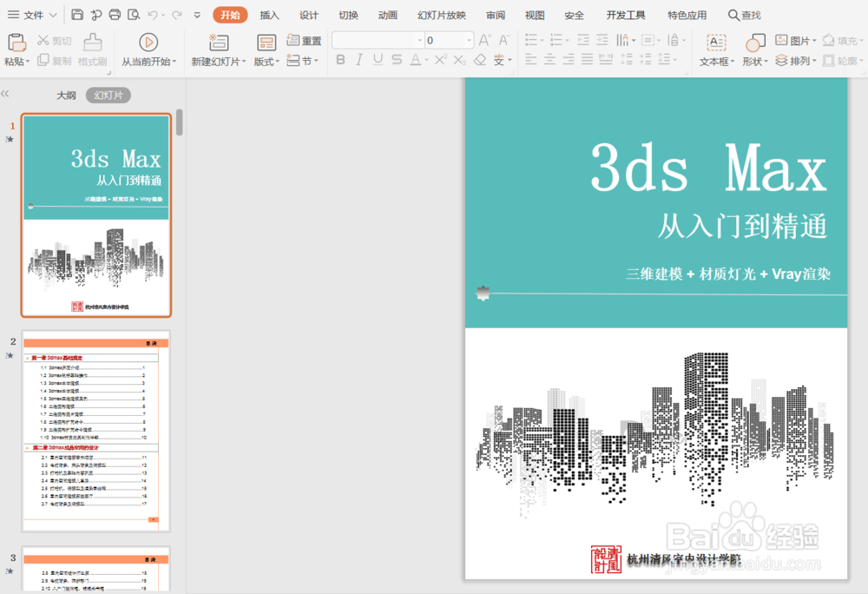Open the font size dropdown showing 0
This screenshot has height=594, width=868.
click(x=469, y=41)
